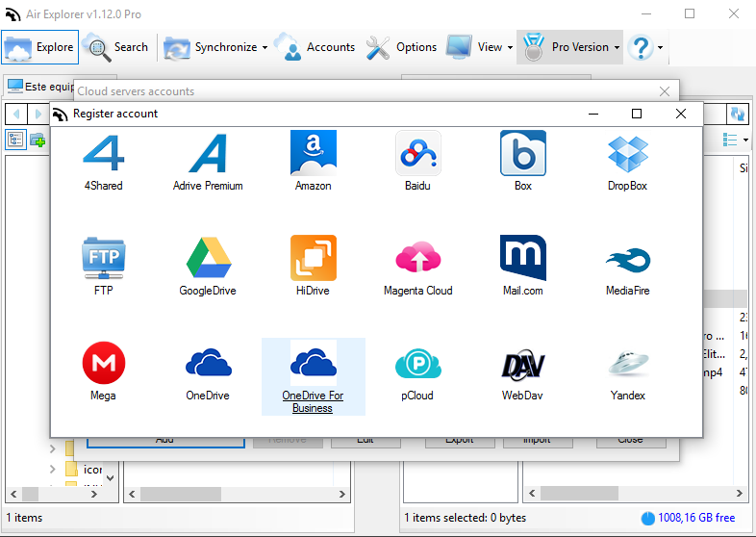Screen dimensions: 756x537
Task: Open the Options settings
Action: (x=402, y=47)
